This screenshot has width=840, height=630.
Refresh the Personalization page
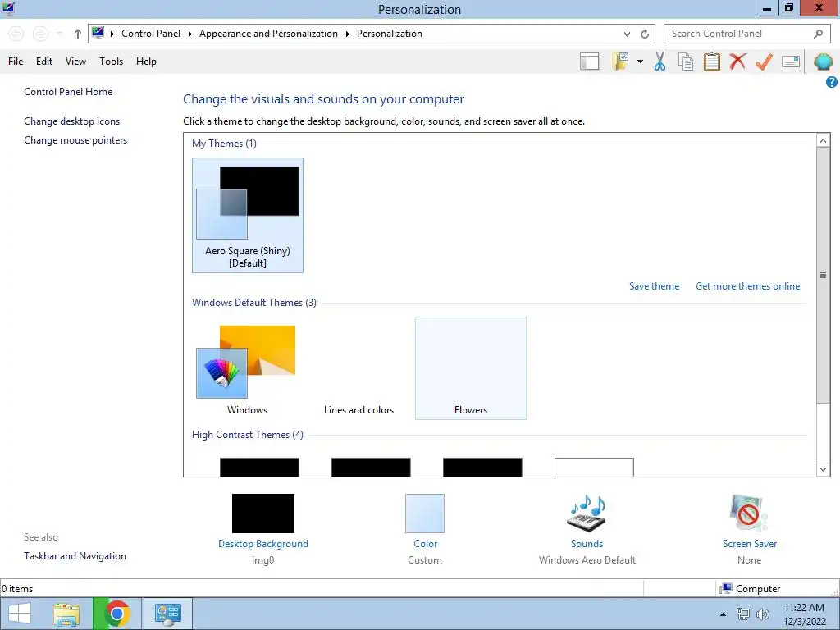645,34
